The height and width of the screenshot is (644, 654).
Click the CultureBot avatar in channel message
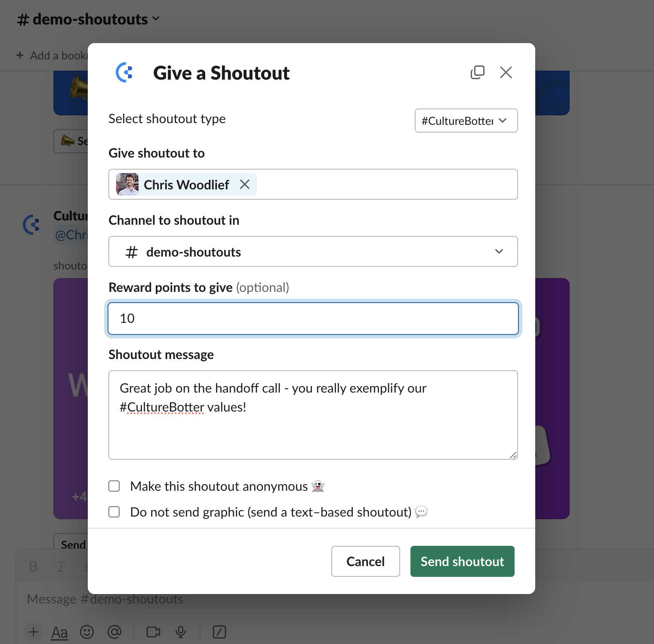31,225
